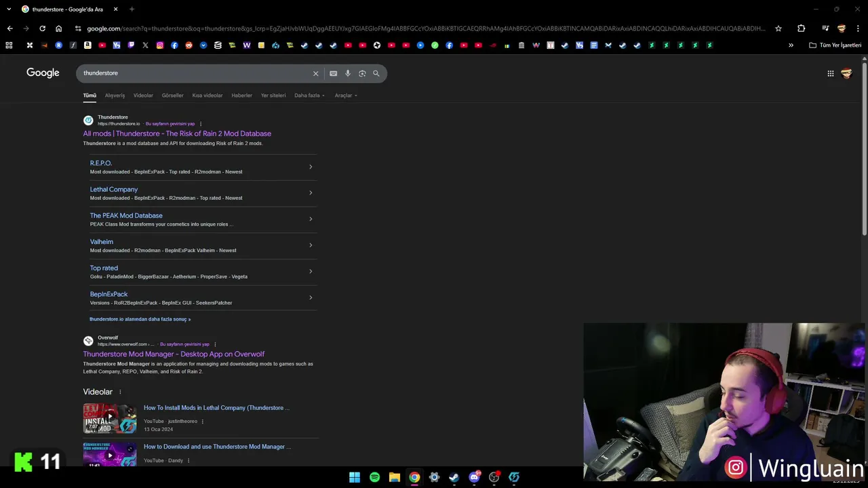Open Google Lens image search

(x=362, y=73)
